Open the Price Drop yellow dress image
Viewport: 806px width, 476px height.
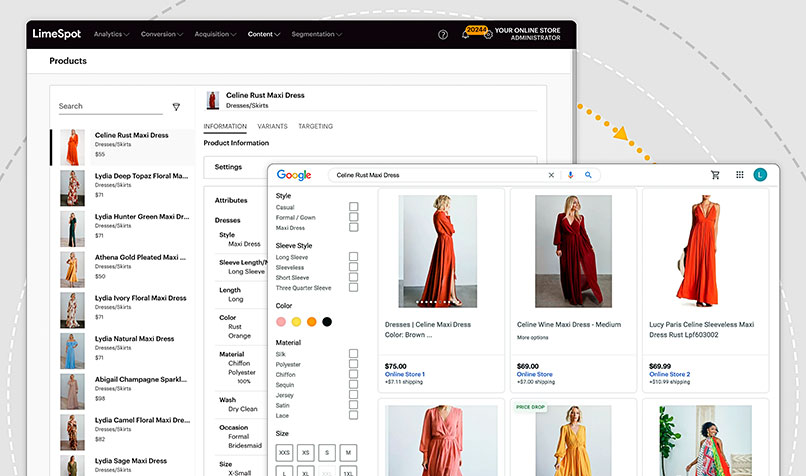pyautogui.click(x=573, y=440)
